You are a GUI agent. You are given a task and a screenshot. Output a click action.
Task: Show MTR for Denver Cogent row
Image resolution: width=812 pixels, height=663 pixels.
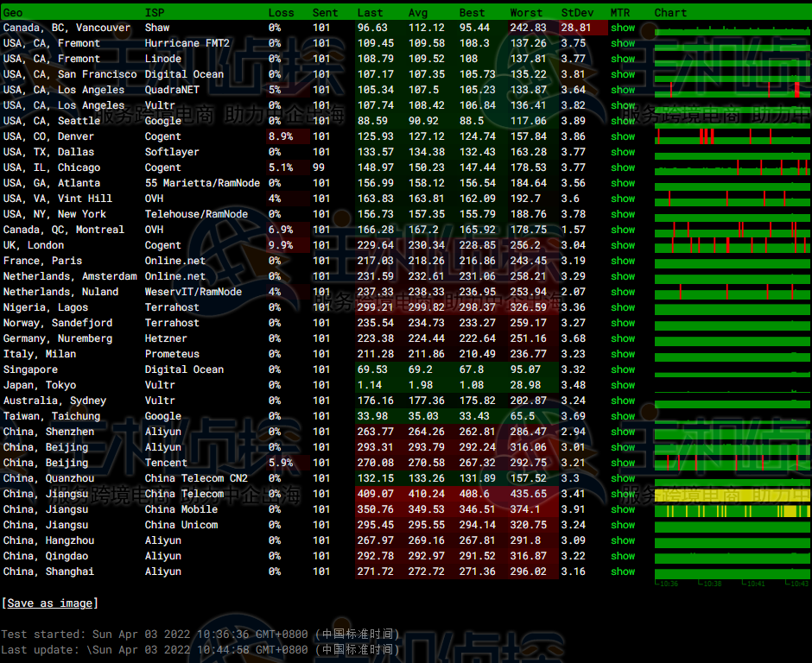622,136
